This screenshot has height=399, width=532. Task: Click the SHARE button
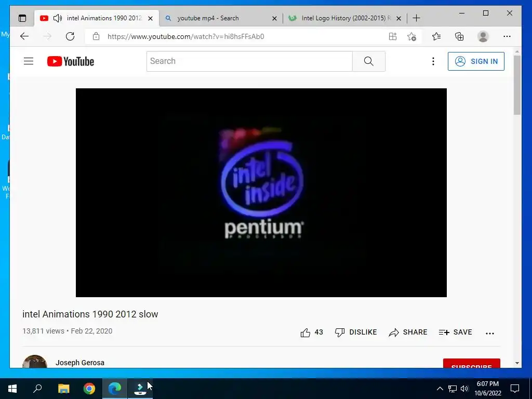[x=408, y=332]
